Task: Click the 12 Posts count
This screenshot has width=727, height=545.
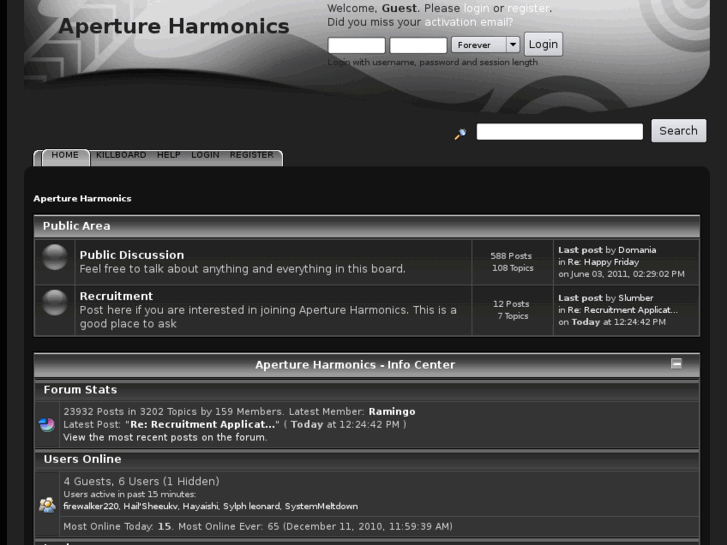Action: coord(511,304)
